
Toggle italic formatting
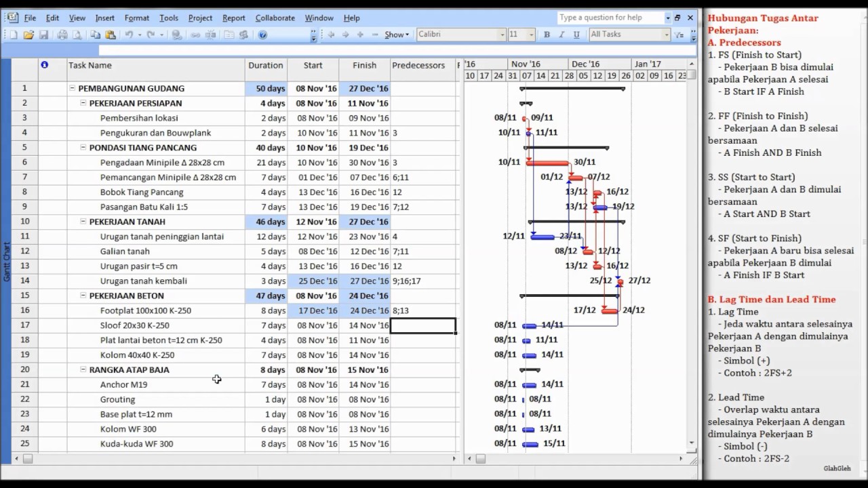[562, 35]
